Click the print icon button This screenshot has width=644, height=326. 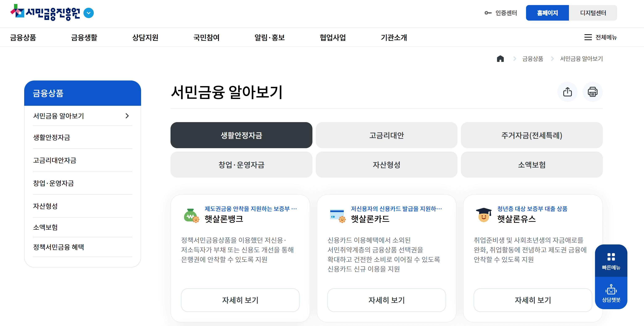tap(592, 92)
